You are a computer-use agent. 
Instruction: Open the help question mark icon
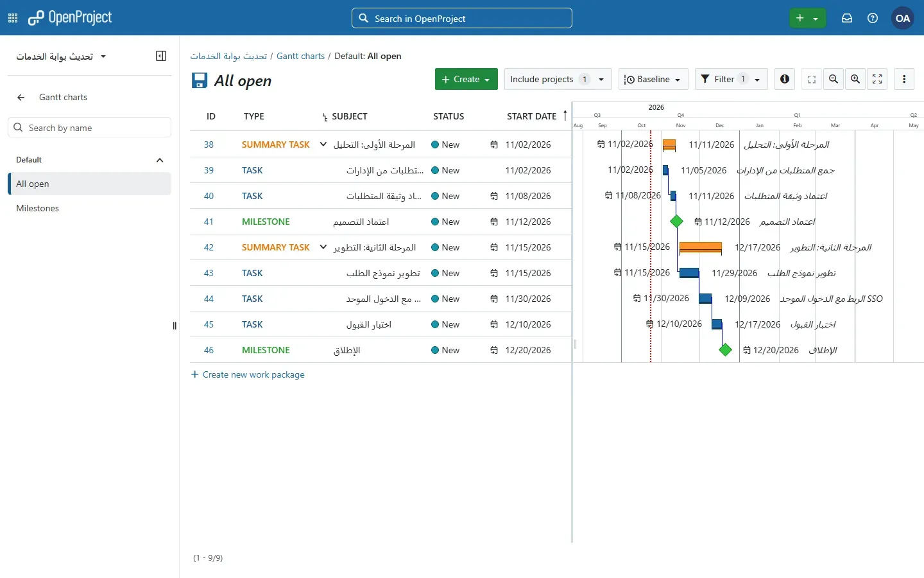pyautogui.click(x=873, y=19)
